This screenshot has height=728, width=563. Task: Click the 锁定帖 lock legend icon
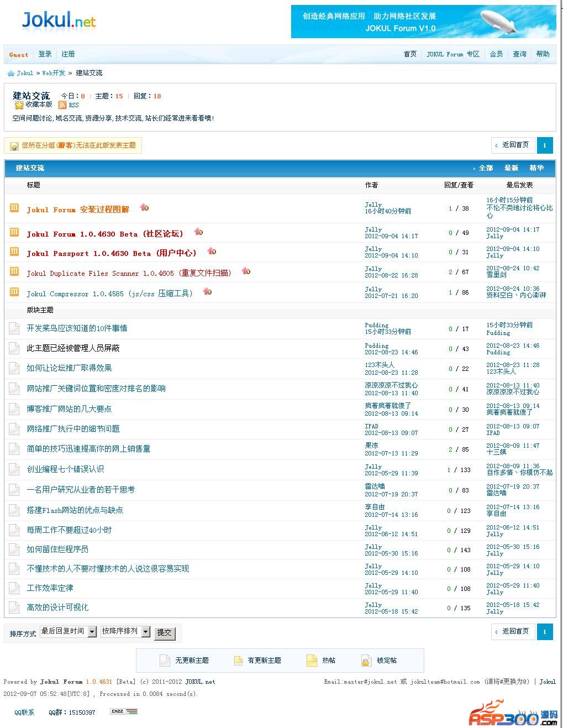[366, 661]
